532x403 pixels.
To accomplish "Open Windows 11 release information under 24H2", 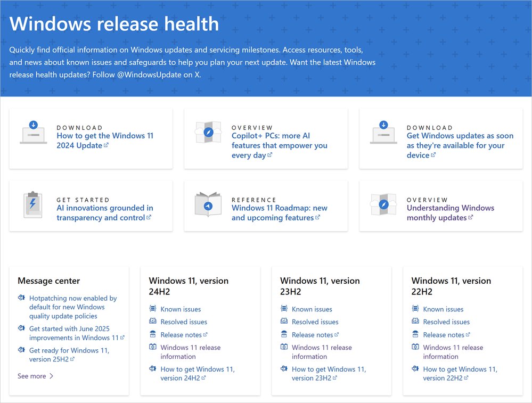I will (x=190, y=352).
